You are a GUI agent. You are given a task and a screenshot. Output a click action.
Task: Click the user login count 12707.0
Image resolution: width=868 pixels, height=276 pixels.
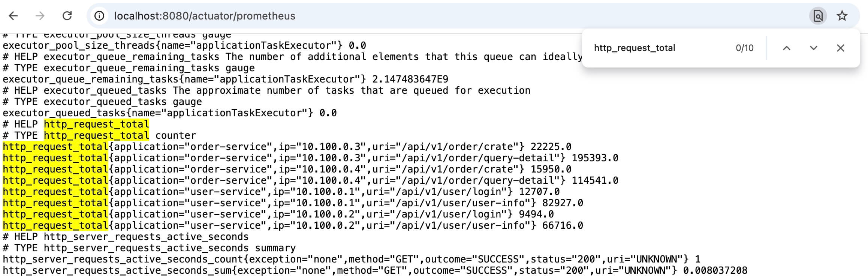(539, 192)
